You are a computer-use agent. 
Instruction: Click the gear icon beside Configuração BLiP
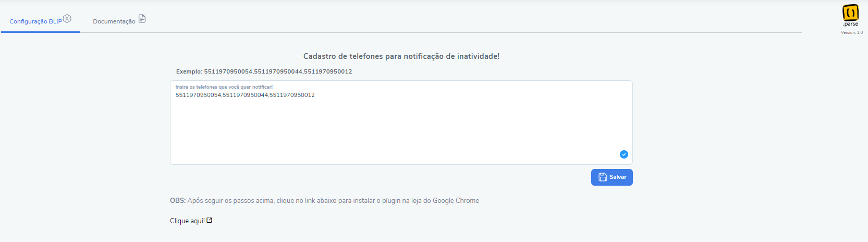(67, 19)
